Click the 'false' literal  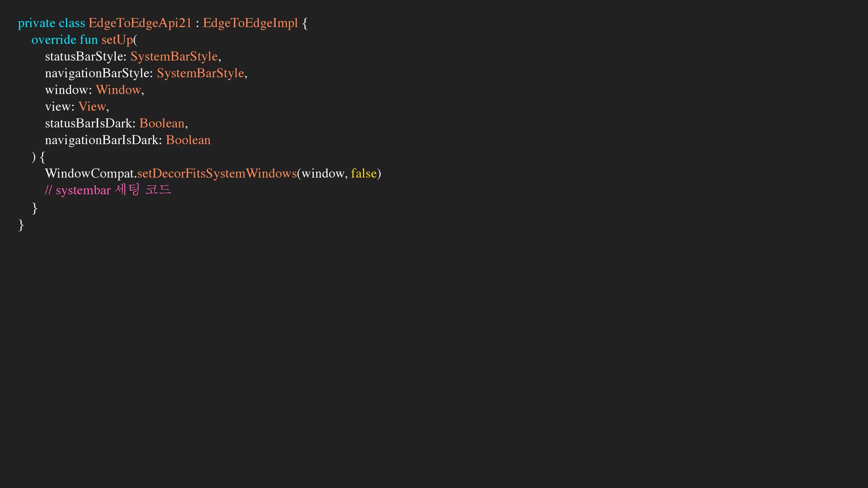pos(363,174)
